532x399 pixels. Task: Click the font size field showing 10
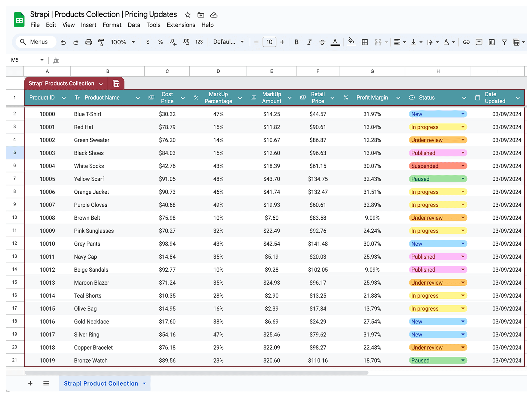pyautogui.click(x=269, y=42)
